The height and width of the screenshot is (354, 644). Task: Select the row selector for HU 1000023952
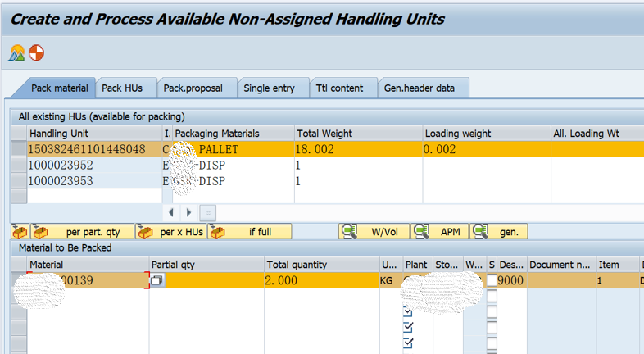(x=19, y=165)
